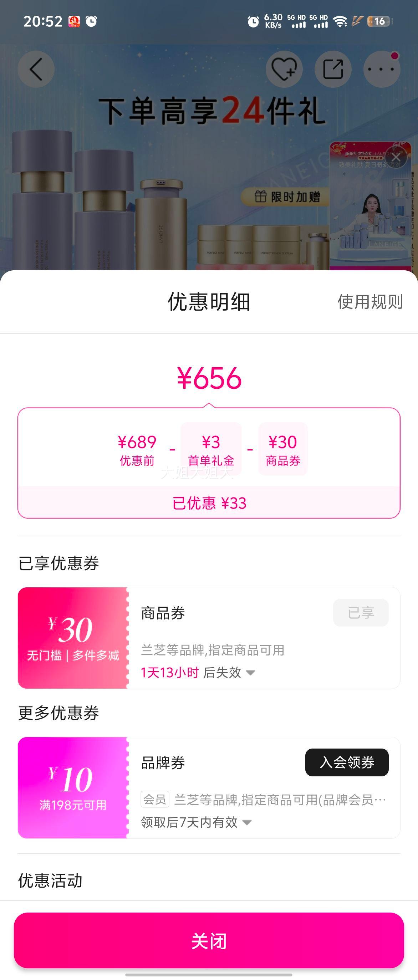The height and width of the screenshot is (980, 418).
Task: Tap 入会领券 to join and claim coupon
Action: [347, 762]
